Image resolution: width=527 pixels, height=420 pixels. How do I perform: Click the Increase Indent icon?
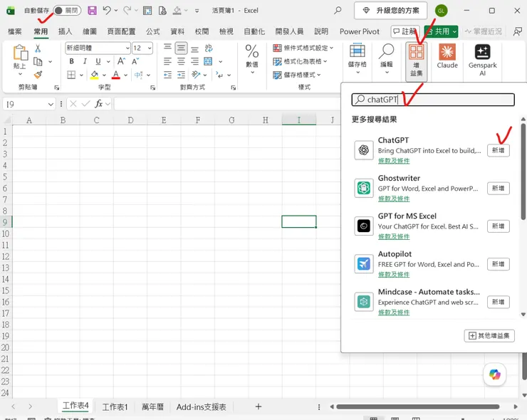(x=181, y=75)
